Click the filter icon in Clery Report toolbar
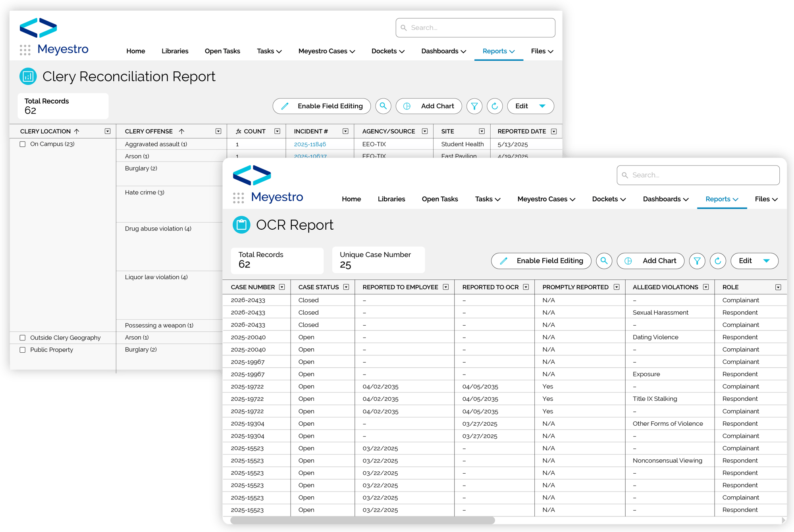Image resolution: width=794 pixels, height=532 pixels. (x=474, y=106)
